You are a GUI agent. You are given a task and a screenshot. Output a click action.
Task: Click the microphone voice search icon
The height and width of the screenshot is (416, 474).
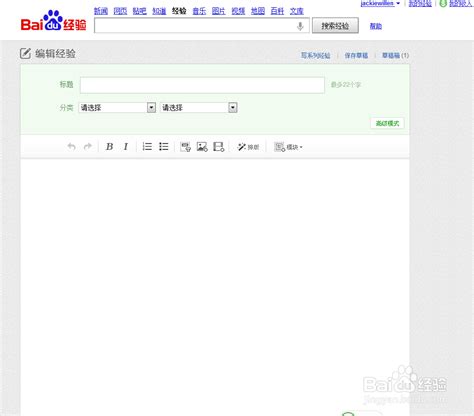pyautogui.click(x=300, y=26)
